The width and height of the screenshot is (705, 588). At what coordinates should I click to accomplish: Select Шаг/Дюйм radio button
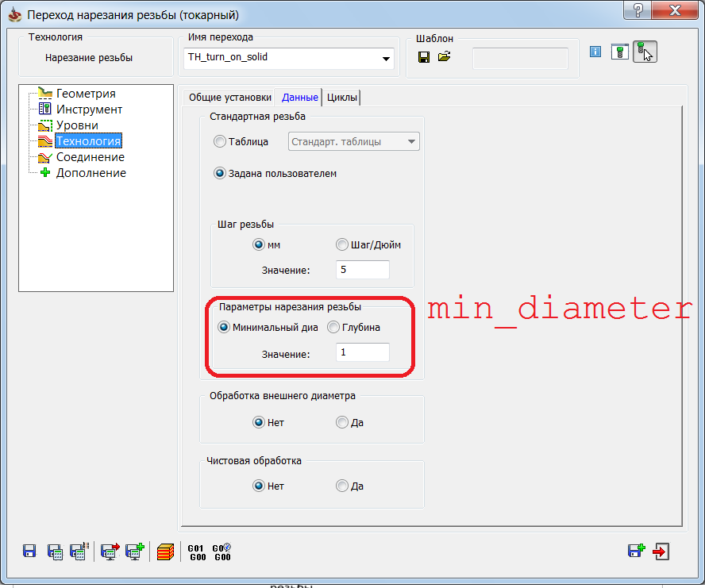point(342,245)
